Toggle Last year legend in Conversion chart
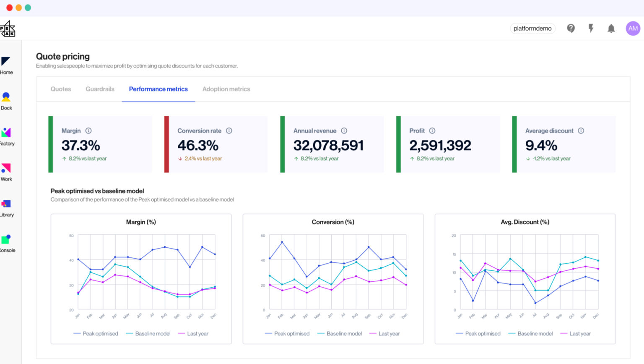Screen dimensions: 644x364 [384, 334]
